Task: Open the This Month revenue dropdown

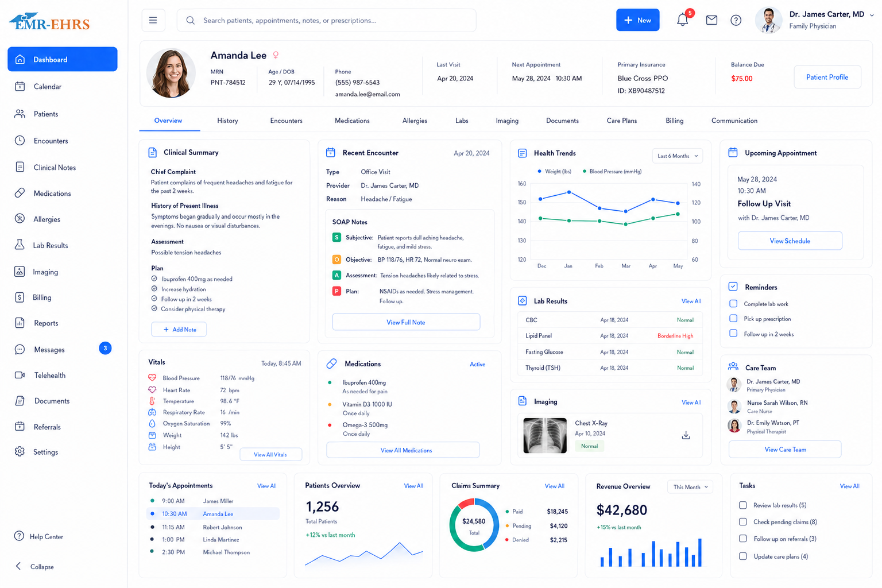Action: click(690, 487)
